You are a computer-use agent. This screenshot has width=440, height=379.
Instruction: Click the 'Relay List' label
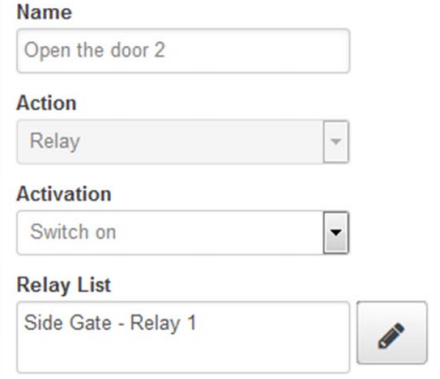[64, 285]
